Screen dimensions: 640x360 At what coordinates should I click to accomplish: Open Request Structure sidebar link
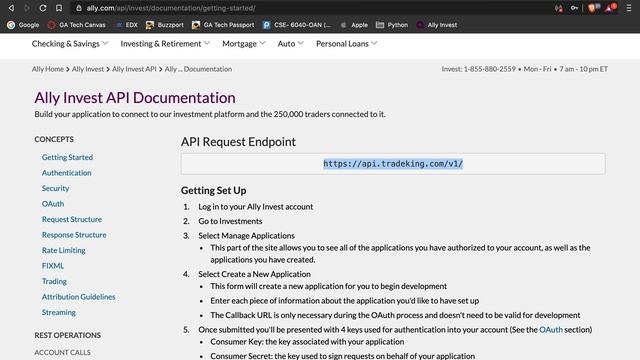tap(72, 219)
